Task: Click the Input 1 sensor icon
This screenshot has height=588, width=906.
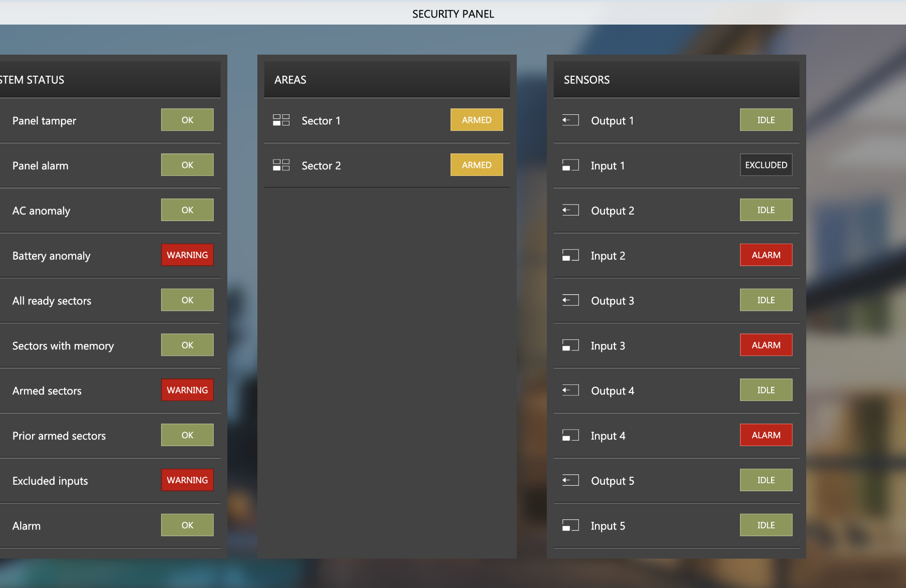Action: pyautogui.click(x=570, y=165)
